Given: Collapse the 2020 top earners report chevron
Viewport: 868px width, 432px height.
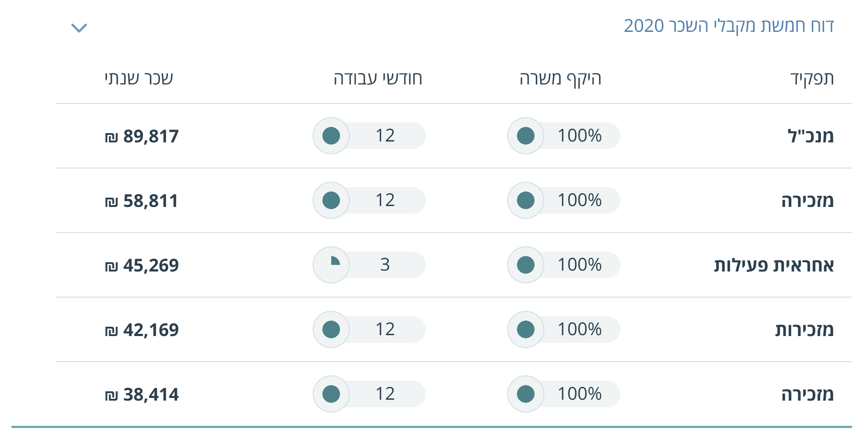Looking at the screenshot, I should pos(79,28).
